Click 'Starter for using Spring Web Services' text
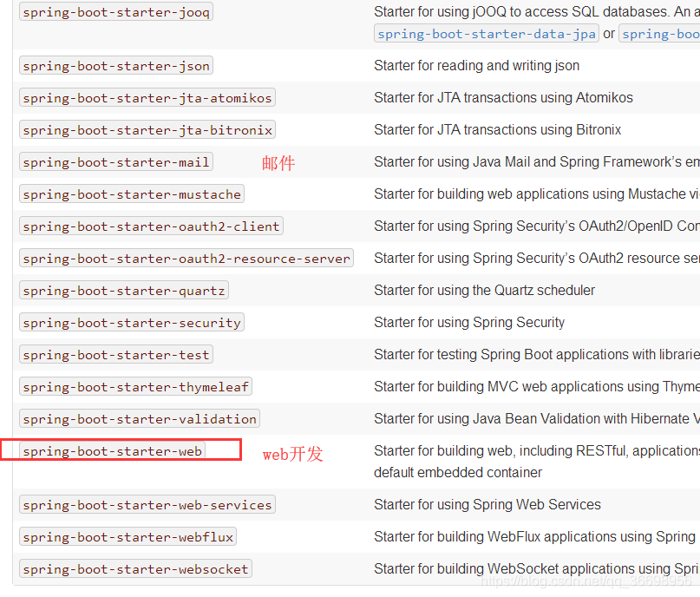 click(487, 505)
